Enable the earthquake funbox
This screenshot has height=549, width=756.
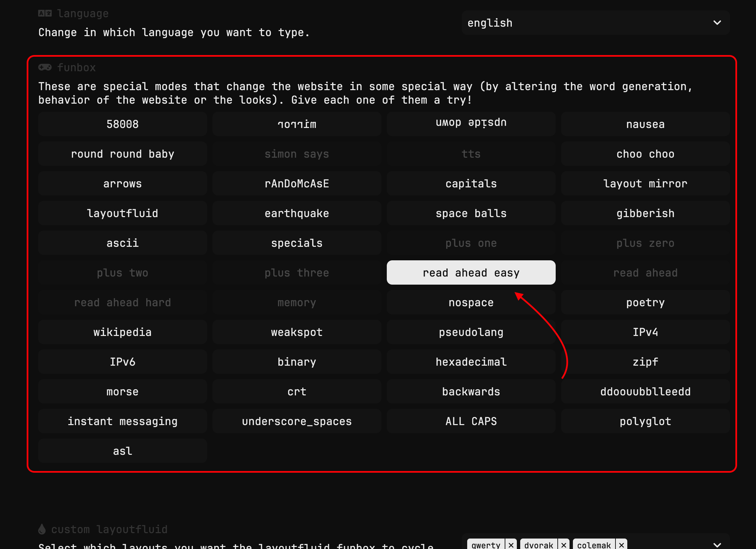[x=297, y=213]
